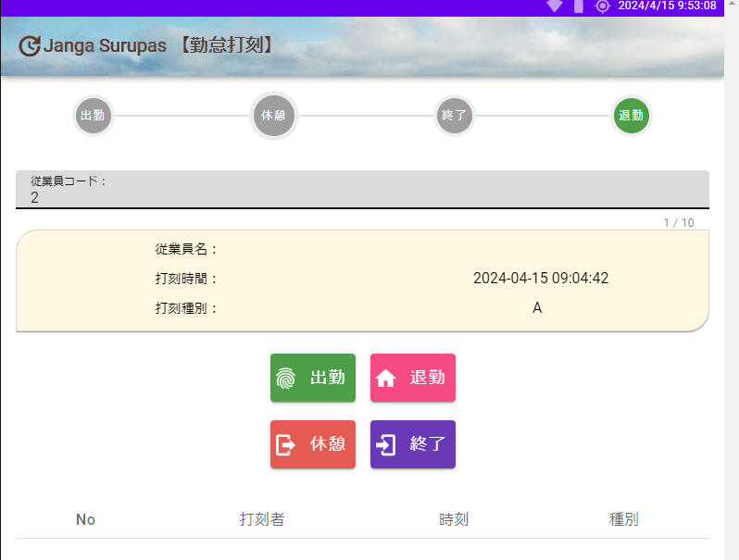Viewport: 739px width, 560px height.
Task: Click the battery status icon
Action: 579,6
